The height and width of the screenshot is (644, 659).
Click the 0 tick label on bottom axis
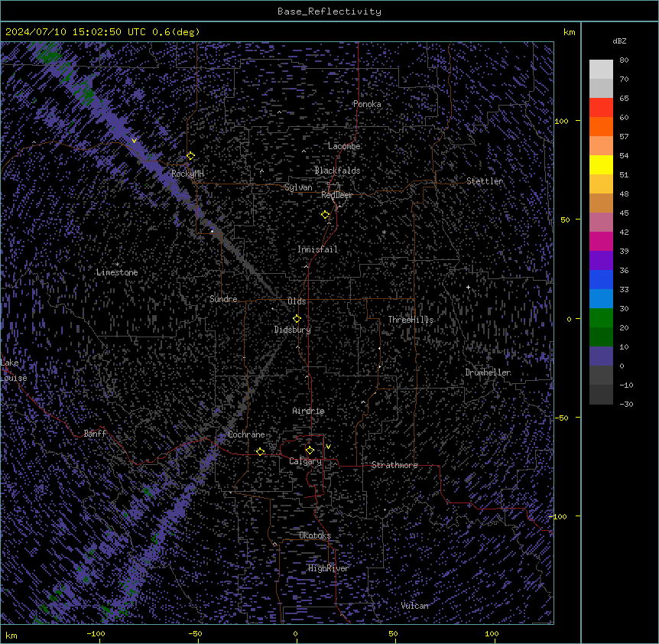[295, 633]
